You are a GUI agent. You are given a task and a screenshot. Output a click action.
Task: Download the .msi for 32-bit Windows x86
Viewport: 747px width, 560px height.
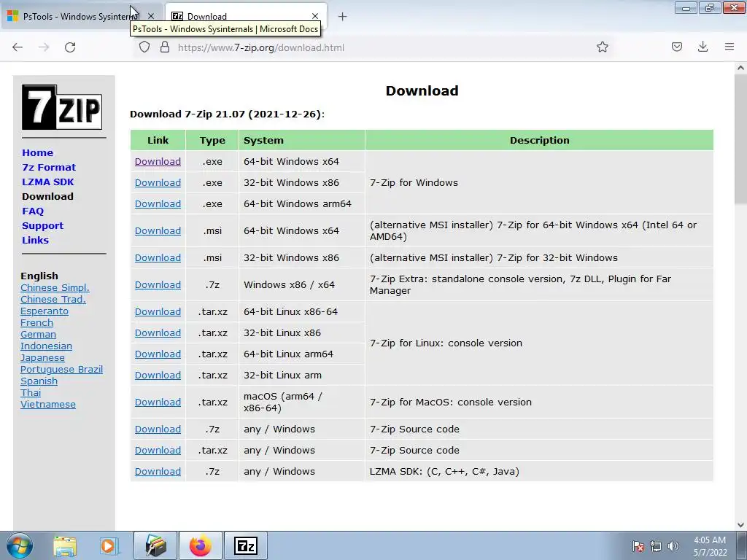pyautogui.click(x=158, y=257)
